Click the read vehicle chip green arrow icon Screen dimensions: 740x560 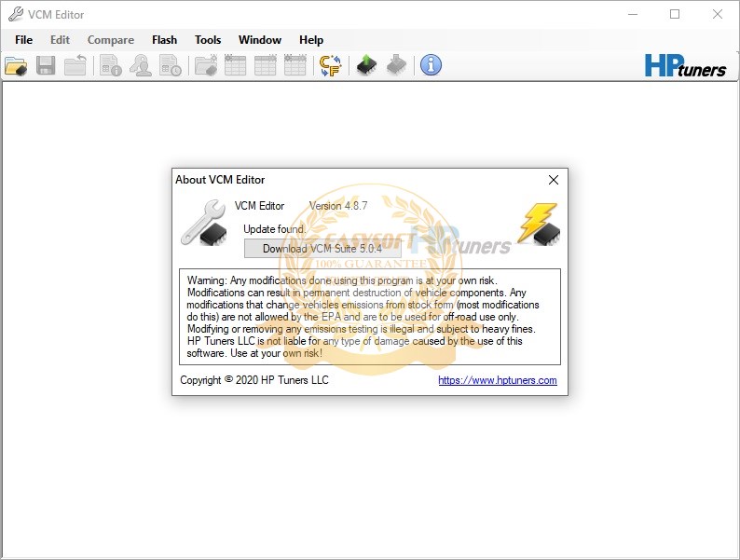coord(366,65)
